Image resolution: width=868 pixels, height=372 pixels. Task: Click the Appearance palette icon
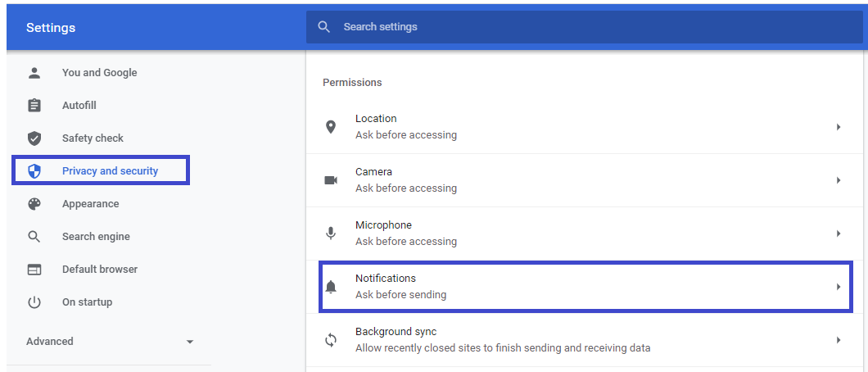tap(34, 204)
